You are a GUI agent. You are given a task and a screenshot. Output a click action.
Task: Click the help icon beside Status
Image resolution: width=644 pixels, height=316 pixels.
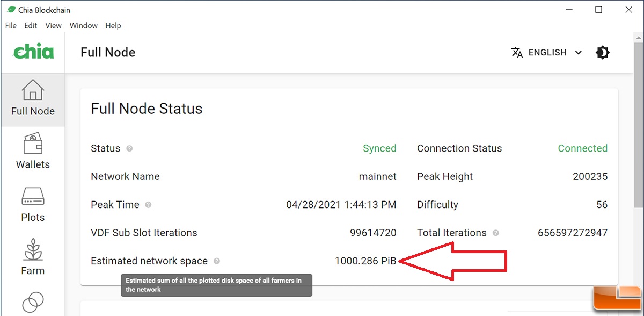click(129, 148)
